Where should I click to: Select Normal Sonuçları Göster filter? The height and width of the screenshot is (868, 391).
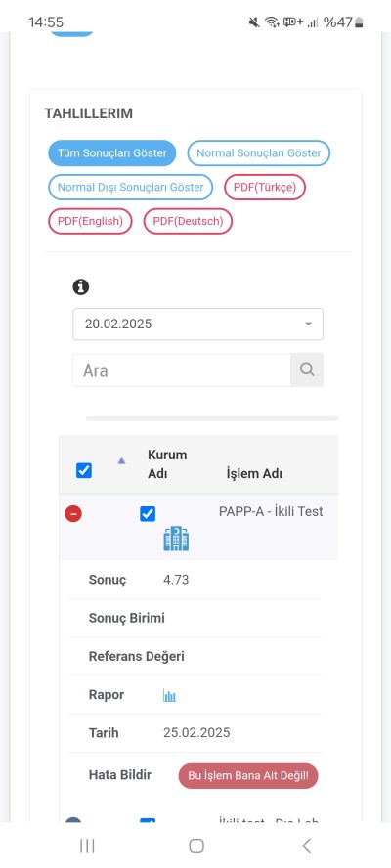[x=259, y=153]
